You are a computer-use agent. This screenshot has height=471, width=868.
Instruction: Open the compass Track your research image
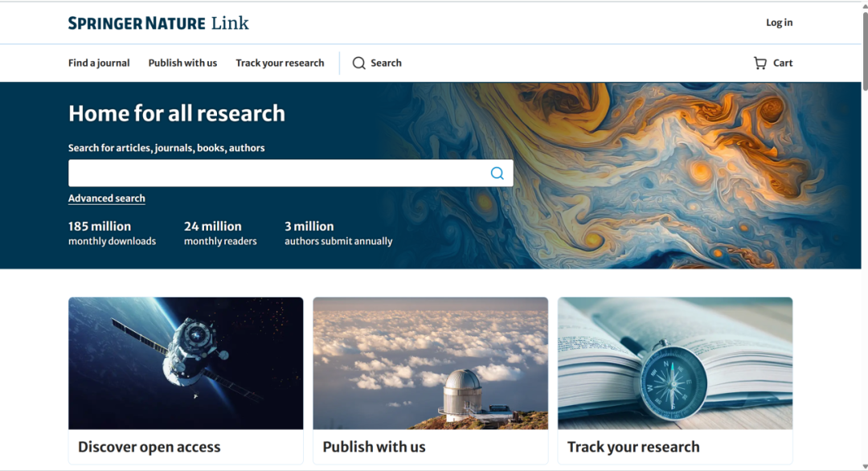click(675, 363)
